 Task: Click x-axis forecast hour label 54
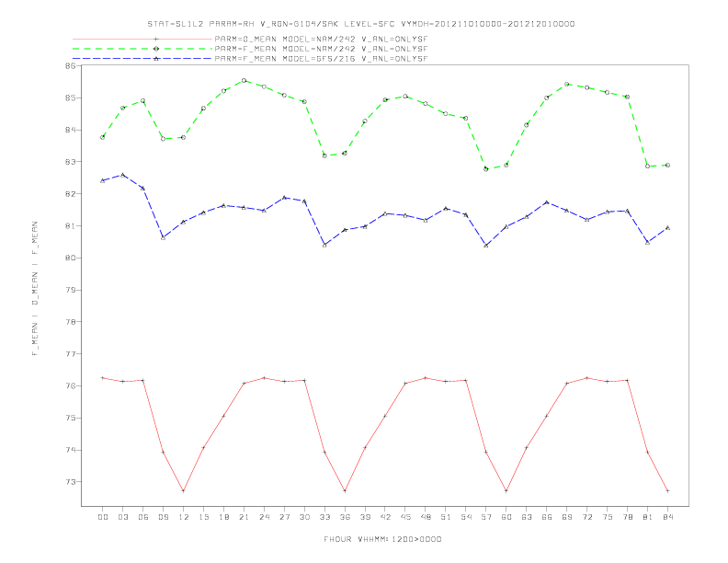(x=466, y=517)
